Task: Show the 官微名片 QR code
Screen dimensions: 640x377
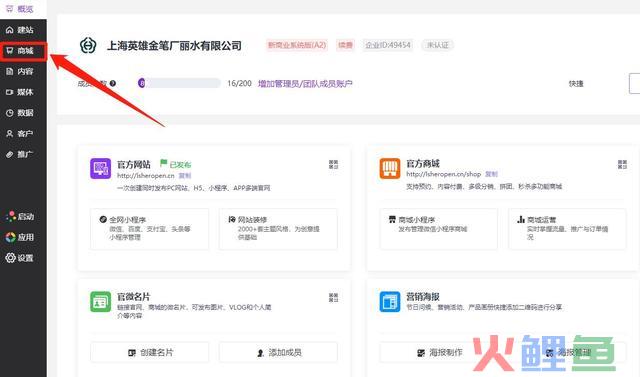Action: (x=333, y=297)
